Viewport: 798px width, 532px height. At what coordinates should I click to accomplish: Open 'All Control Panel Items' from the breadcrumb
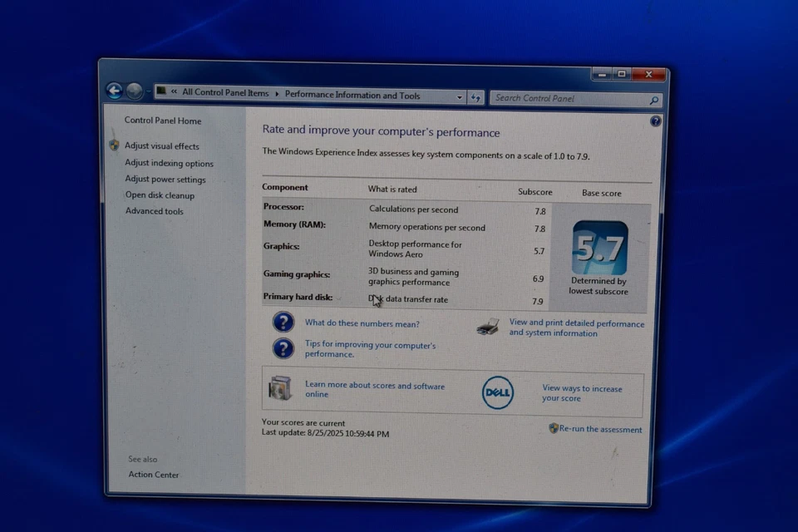click(225, 93)
